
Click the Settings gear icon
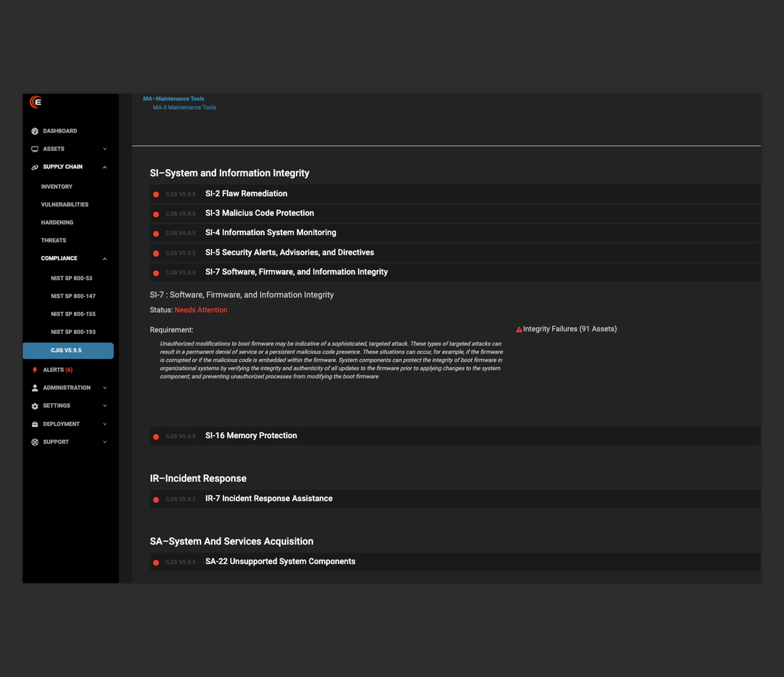coord(35,406)
